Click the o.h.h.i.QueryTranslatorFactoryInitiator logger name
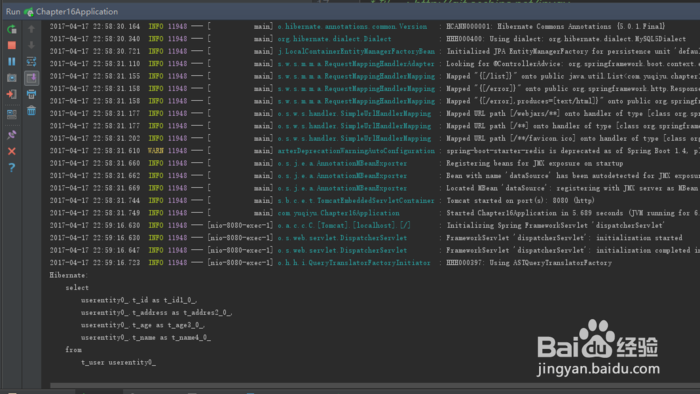This screenshot has width=700, height=394. 354,263
